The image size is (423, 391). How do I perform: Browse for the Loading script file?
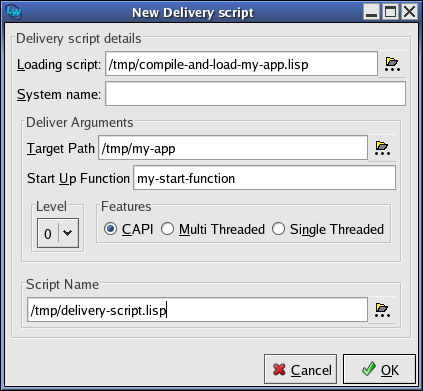392,64
